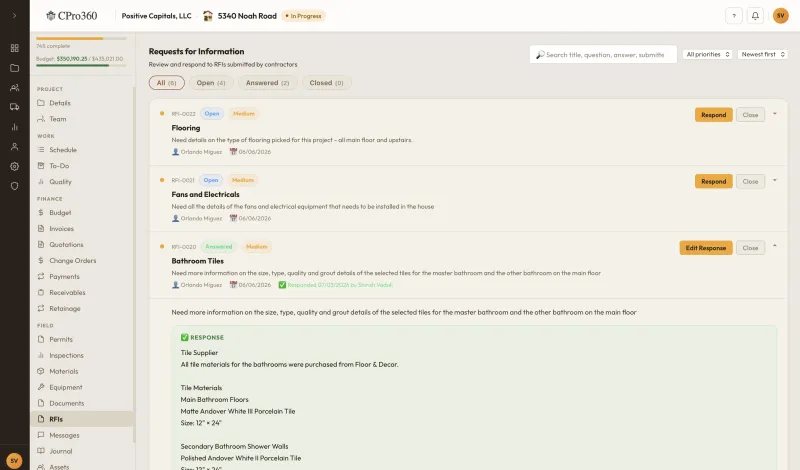Screen dimensions: 800x470
Task: Open Receivables in the sidebar
Action: tap(82, 292)
